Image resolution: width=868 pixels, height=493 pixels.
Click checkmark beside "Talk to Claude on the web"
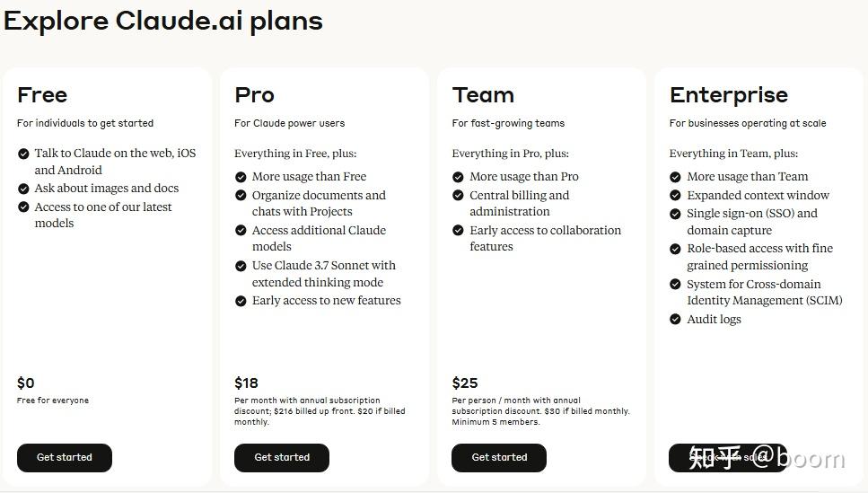(x=24, y=154)
